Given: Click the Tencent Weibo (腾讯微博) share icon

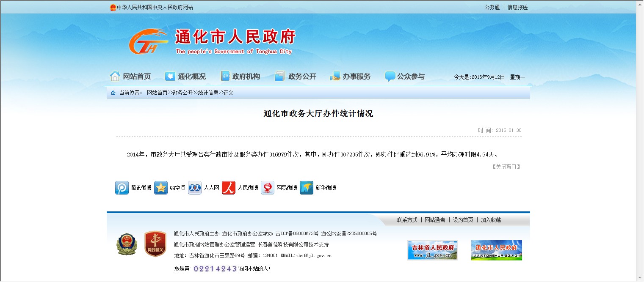Looking at the screenshot, I should point(122,188).
